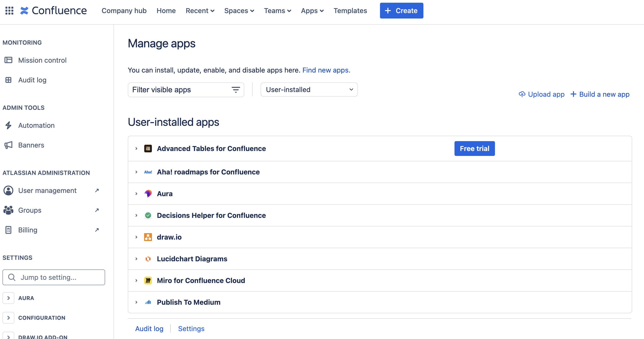The height and width of the screenshot is (339, 644).
Task: Expand the Miro for Confluence Cloud row
Action: click(136, 281)
